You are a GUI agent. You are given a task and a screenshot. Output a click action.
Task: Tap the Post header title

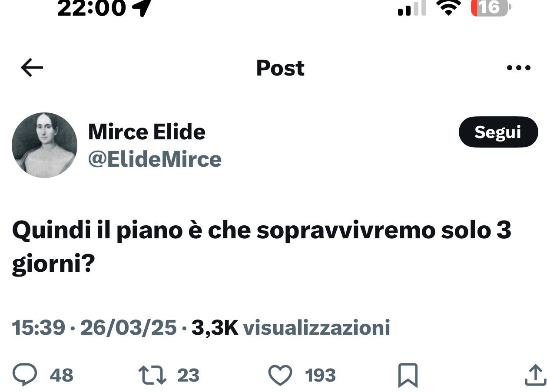pos(280,68)
